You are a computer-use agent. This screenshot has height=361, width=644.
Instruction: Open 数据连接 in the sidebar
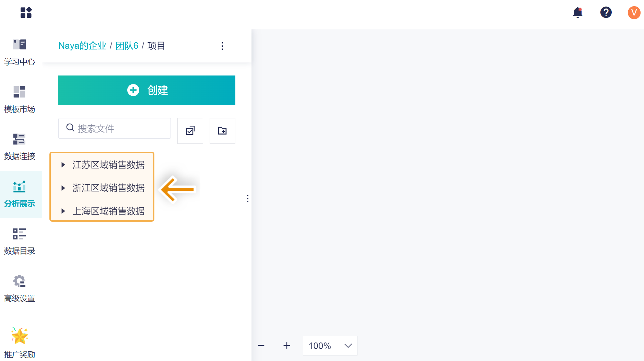20,147
